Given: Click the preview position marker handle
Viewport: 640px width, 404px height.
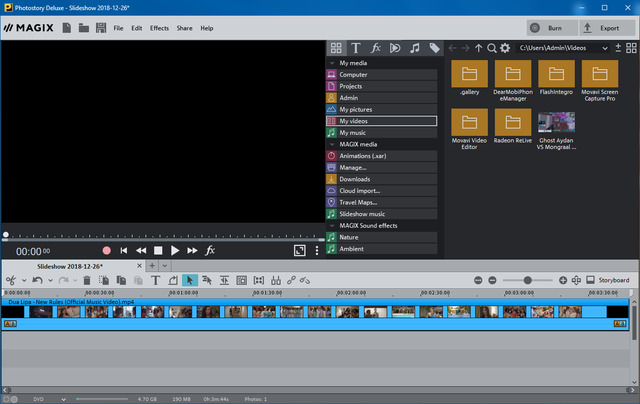Looking at the screenshot, I should (x=6, y=235).
